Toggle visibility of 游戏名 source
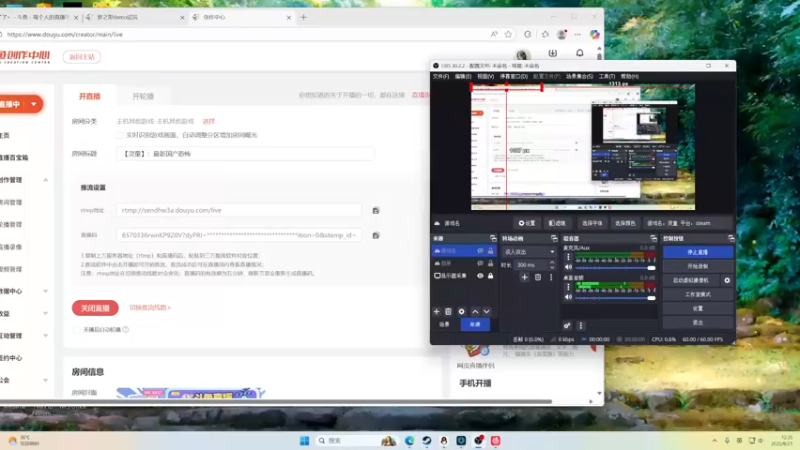800x450 pixels. click(x=480, y=251)
